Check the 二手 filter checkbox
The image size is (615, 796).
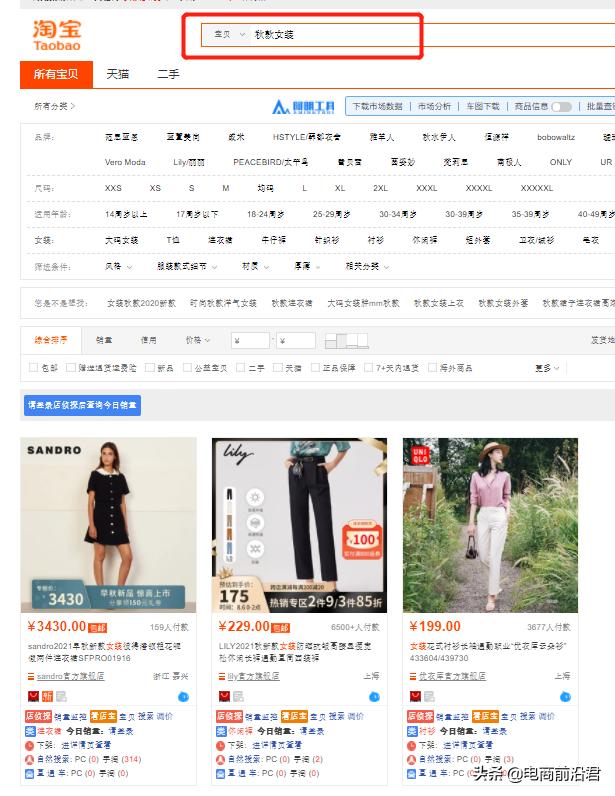(241, 368)
